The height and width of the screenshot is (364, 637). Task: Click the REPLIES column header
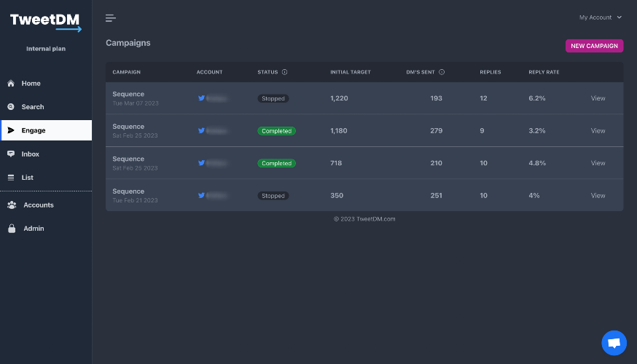tap(491, 72)
